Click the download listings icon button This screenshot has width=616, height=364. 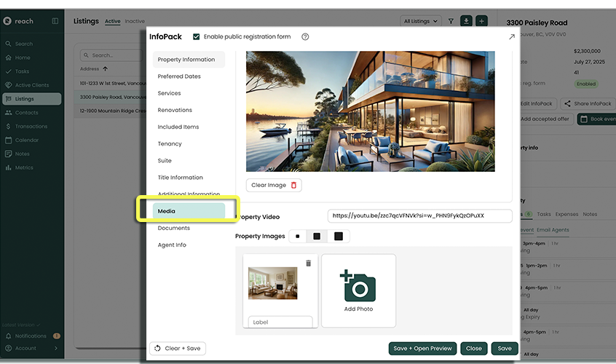466,21
